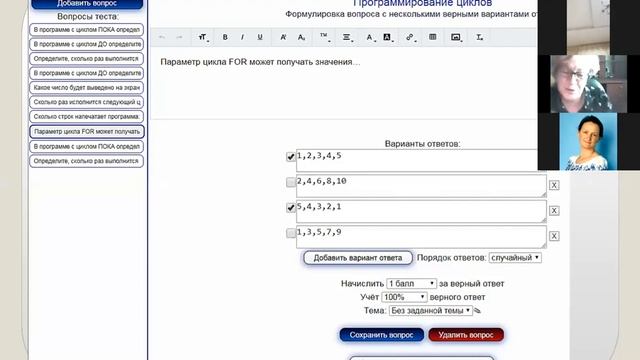Screen dimensions: 640x360
Task: Select third question Определите, сколько раз выполнится
Action: tap(87, 59)
